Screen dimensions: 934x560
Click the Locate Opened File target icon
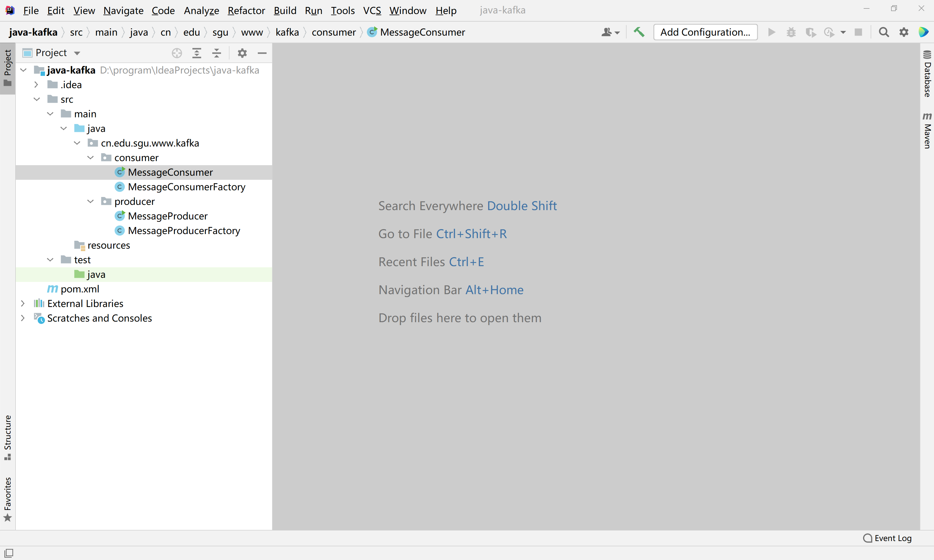coord(177,53)
